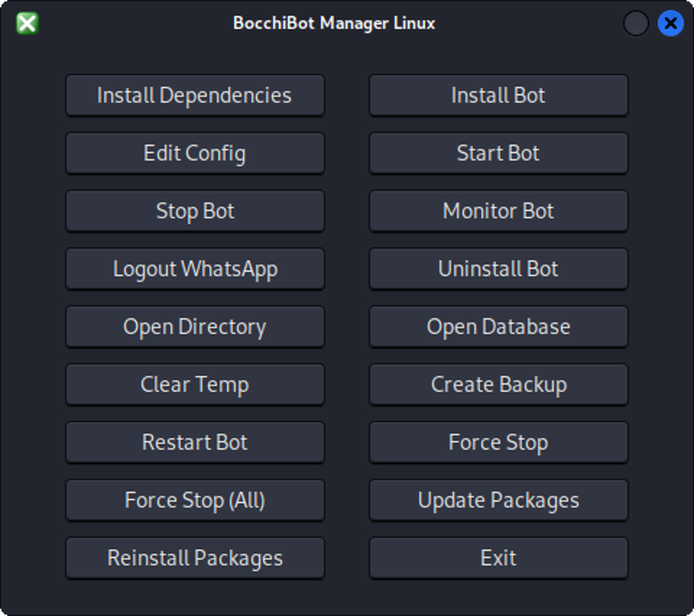Image resolution: width=694 pixels, height=616 pixels.
Task: Click the Install Dependencies button
Action: 194,95
